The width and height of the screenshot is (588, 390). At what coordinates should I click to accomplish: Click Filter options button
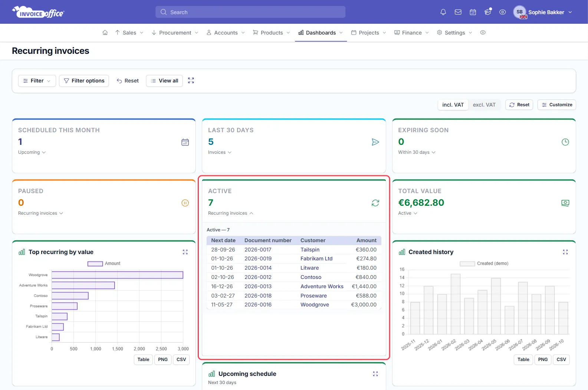[x=84, y=81]
